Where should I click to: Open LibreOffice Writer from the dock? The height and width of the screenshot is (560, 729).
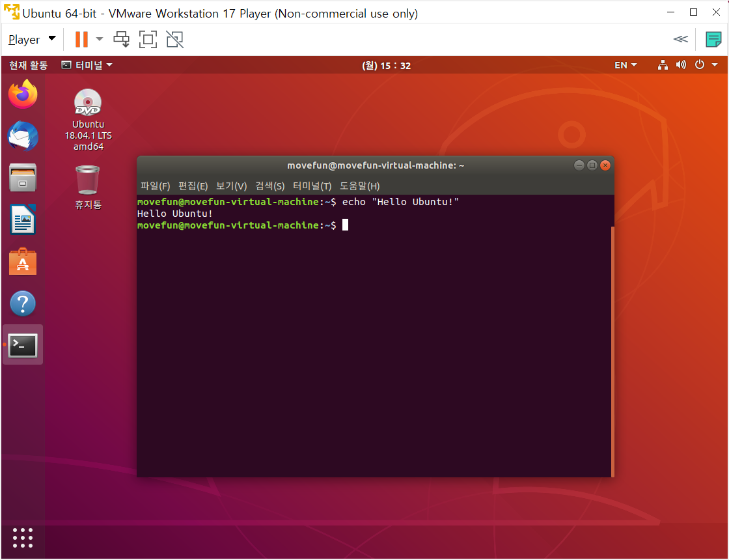(23, 219)
